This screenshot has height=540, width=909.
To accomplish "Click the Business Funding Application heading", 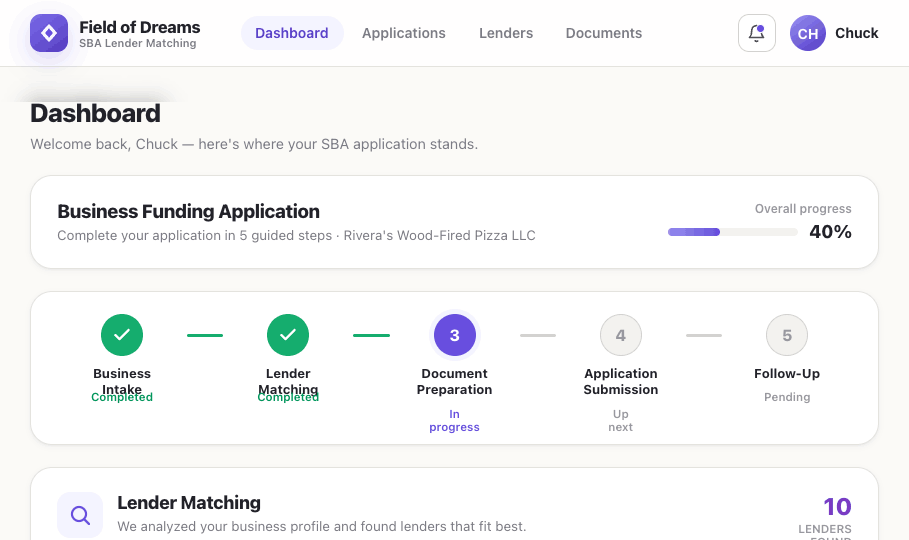I will (x=188, y=212).
